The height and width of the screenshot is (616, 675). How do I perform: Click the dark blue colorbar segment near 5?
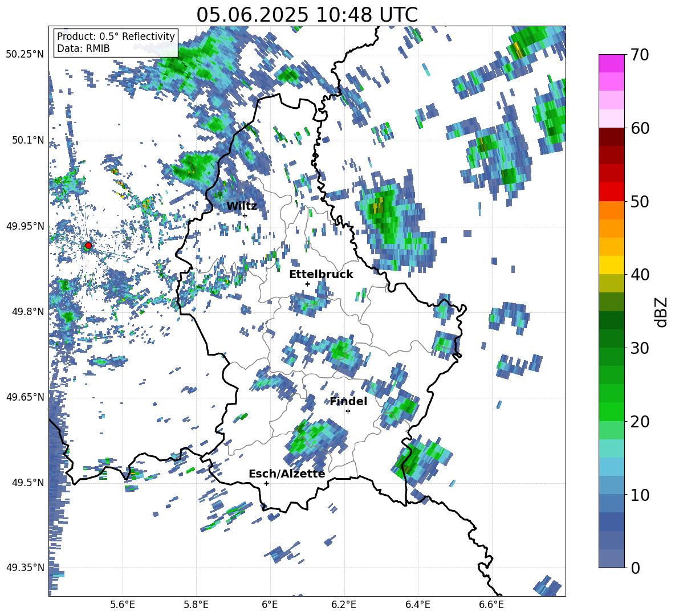[x=611, y=522]
